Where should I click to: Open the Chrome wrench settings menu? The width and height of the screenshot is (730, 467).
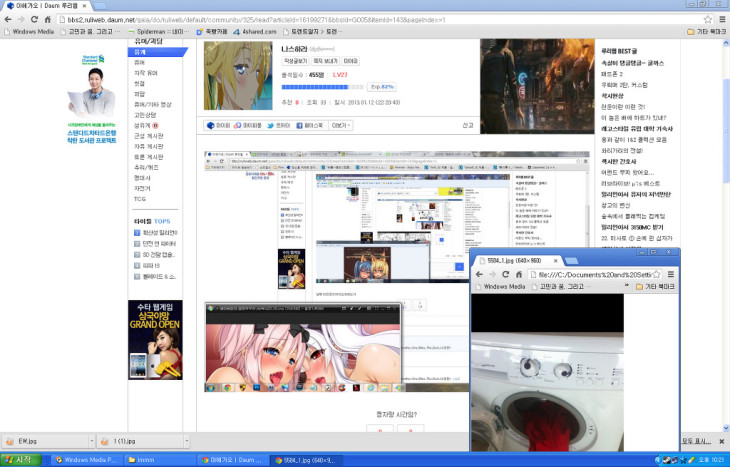(721, 19)
